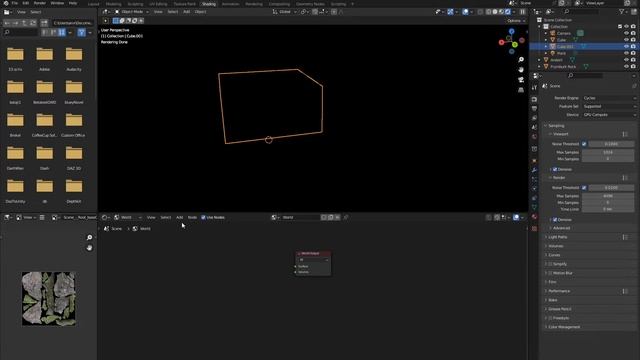Click the viewport pan hand icon
This screenshot has height=360, width=640.
[521, 70]
